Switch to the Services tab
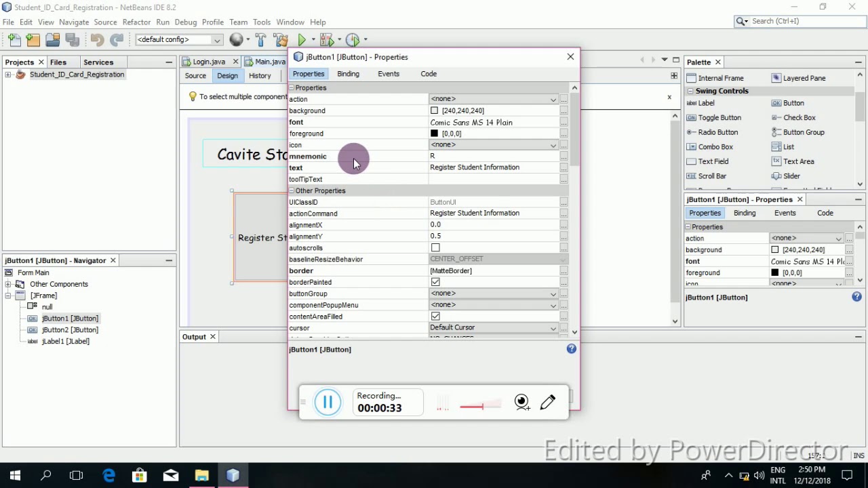868x488 pixels. pos(98,62)
